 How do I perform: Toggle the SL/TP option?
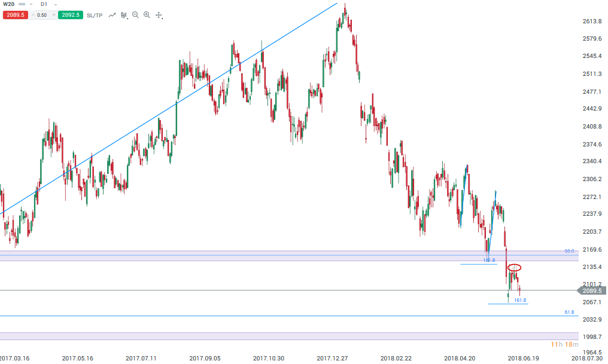[95, 15]
